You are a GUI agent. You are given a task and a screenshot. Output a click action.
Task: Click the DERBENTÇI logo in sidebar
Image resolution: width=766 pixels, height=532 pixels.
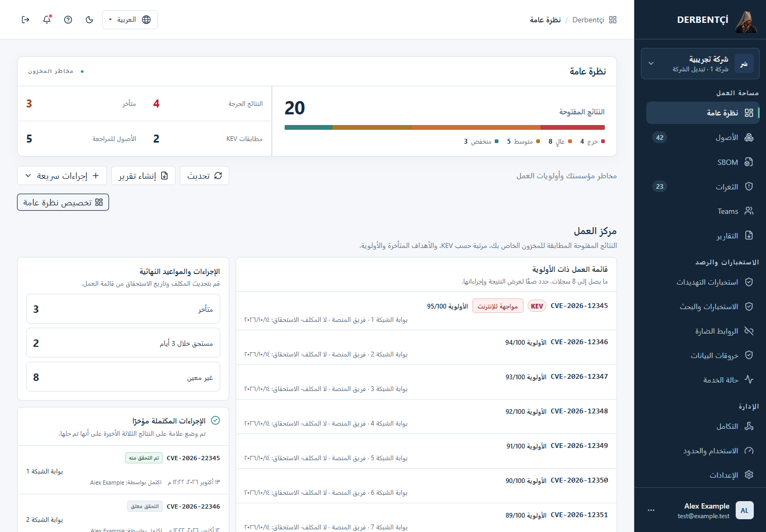[x=716, y=20]
